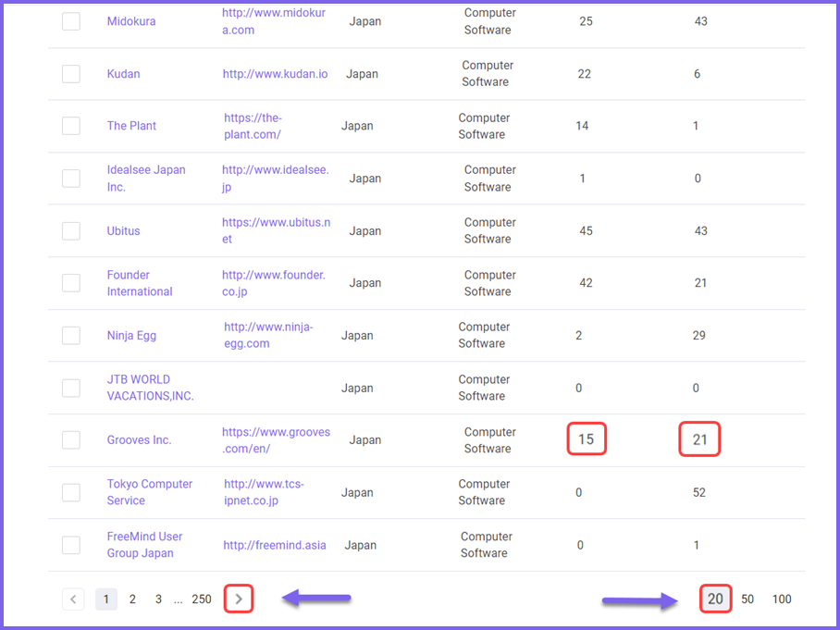Click the value 45 in Ubitus row
The image size is (840, 630).
586,231
